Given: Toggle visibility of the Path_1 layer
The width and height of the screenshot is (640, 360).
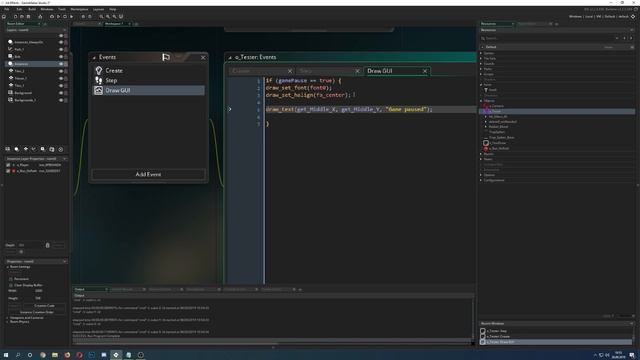Looking at the screenshot, I should [61, 49].
